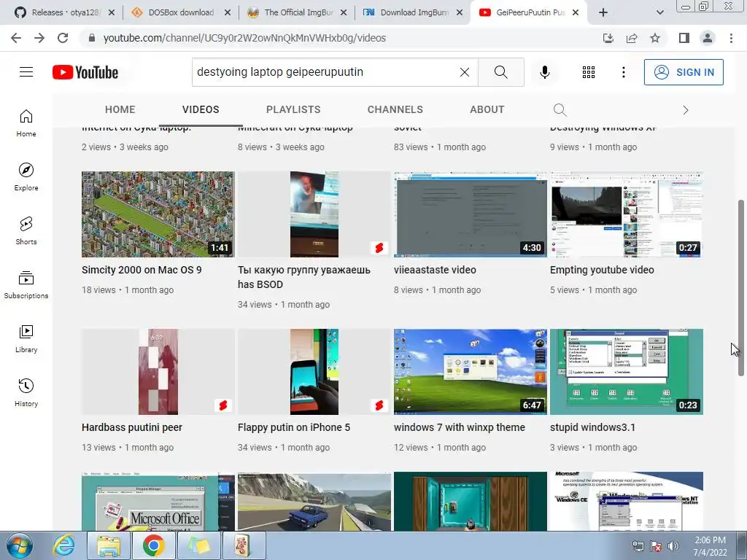Go forward in Chrome
Image resolution: width=747 pixels, height=560 pixels.
click(39, 38)
